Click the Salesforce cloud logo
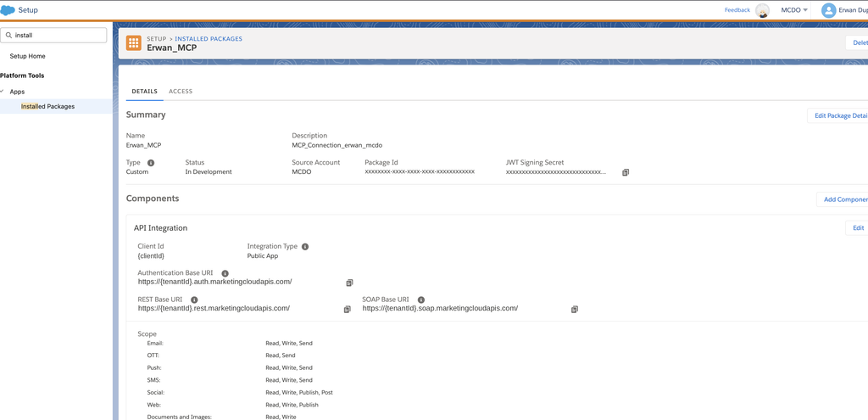The height and width of the screenshot is (420, 868). tap(8, 10)
